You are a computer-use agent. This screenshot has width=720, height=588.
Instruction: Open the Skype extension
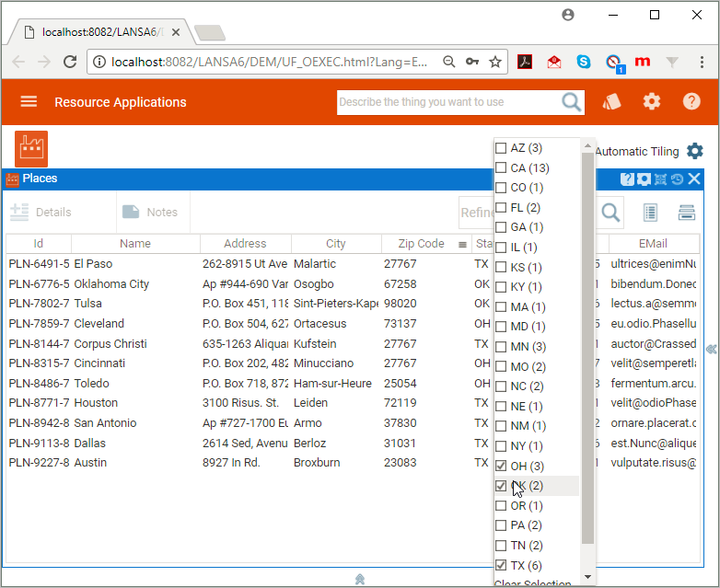point(584,62)
